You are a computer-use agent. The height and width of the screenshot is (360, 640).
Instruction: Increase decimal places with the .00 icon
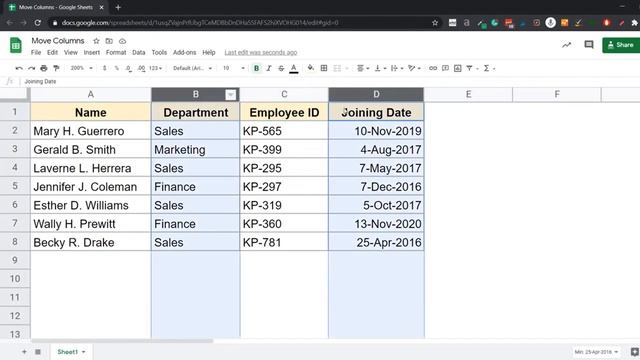pyautogui.click(x=141, y=68)
